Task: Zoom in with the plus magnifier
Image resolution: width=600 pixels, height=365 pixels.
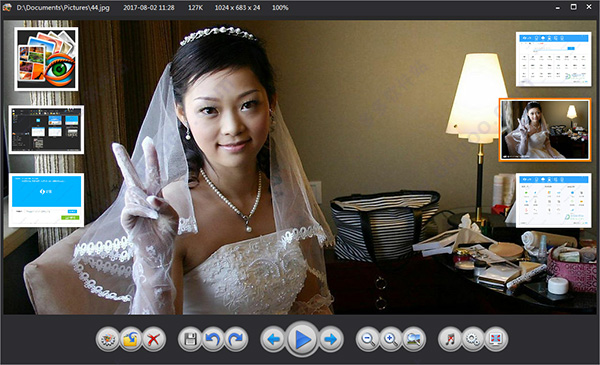Action: point(391,339)
